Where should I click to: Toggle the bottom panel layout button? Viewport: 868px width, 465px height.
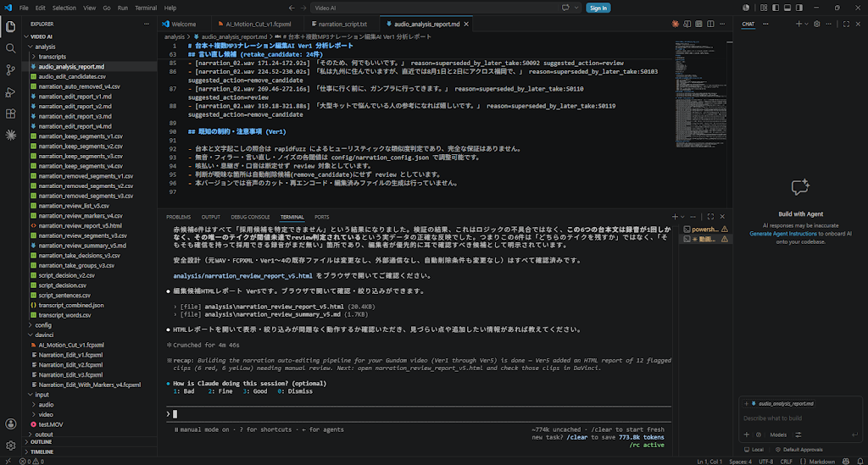pos(787,8)
